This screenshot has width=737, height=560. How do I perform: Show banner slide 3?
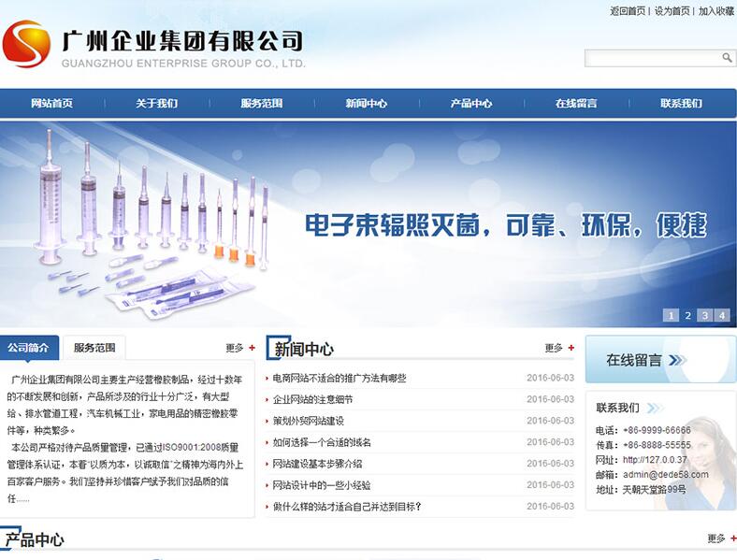704,315
